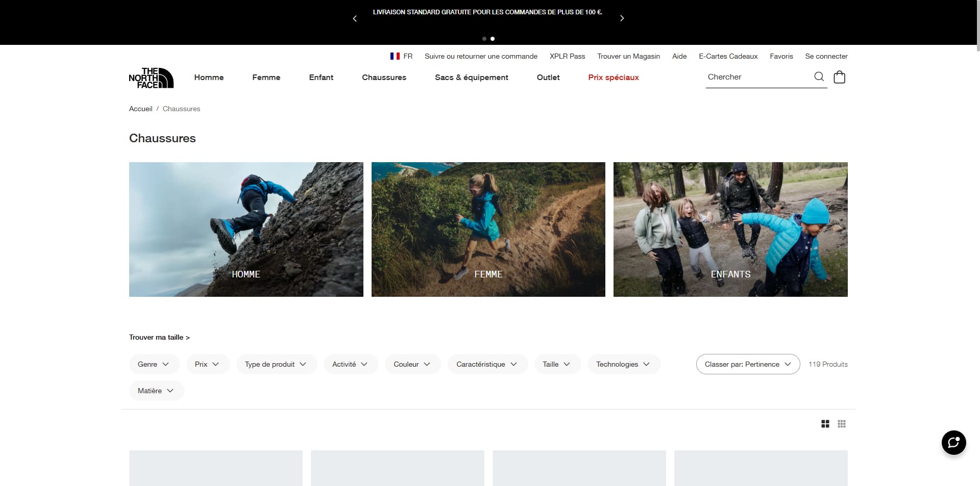Open E-Cartes Cadeaux link
The width and height of the screenshot is (980, 486).
pos(728,56)
